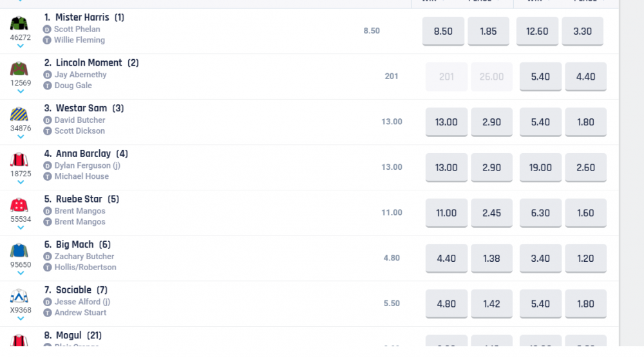
Task: Expand the chevron under number 46272
Action: (20, 46)
